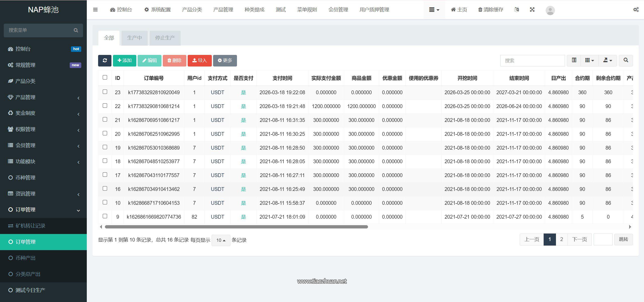Click the refresh table icon button
Viewport: 644px width, 302px height.
105,60
